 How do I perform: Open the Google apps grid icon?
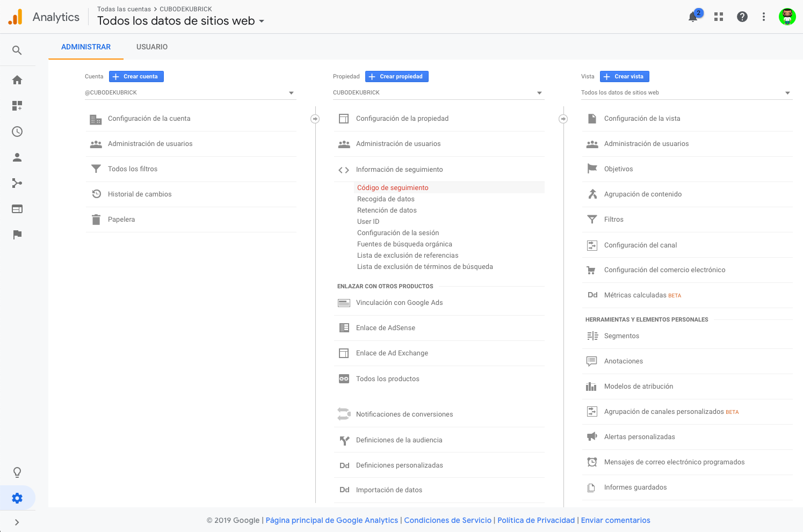tap(719, 17)
